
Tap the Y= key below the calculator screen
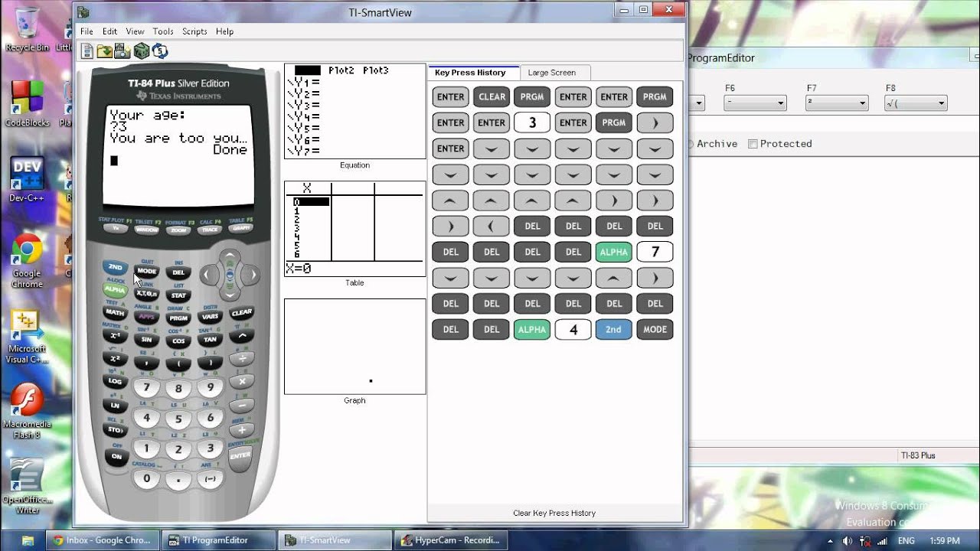pyautogui.click(x=116, y=227)
